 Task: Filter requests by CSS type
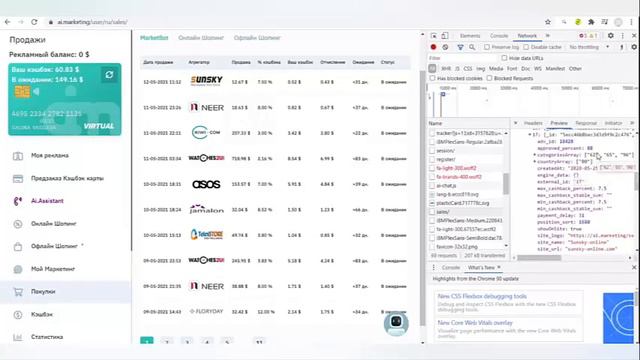(x=467, y=69)
